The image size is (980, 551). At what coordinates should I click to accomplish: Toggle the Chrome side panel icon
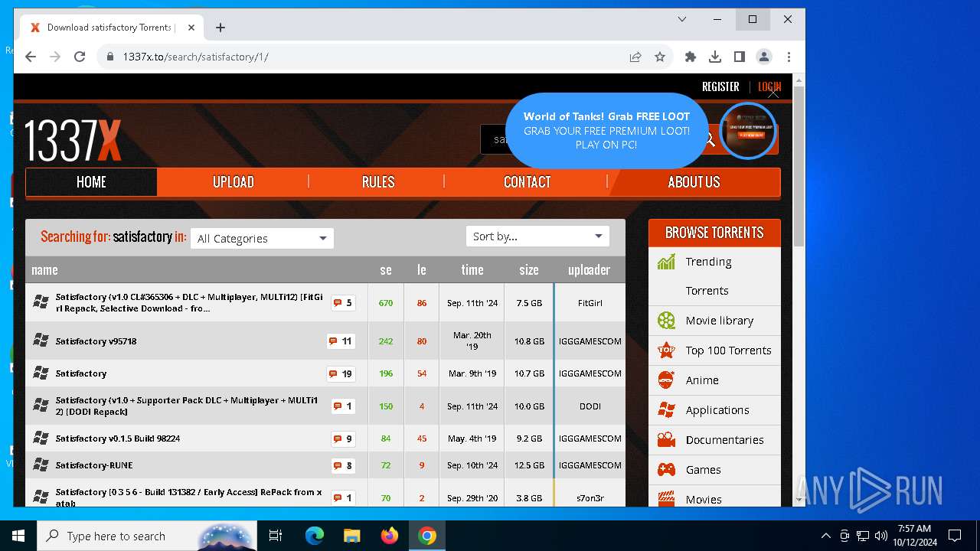tap(740, 57)
